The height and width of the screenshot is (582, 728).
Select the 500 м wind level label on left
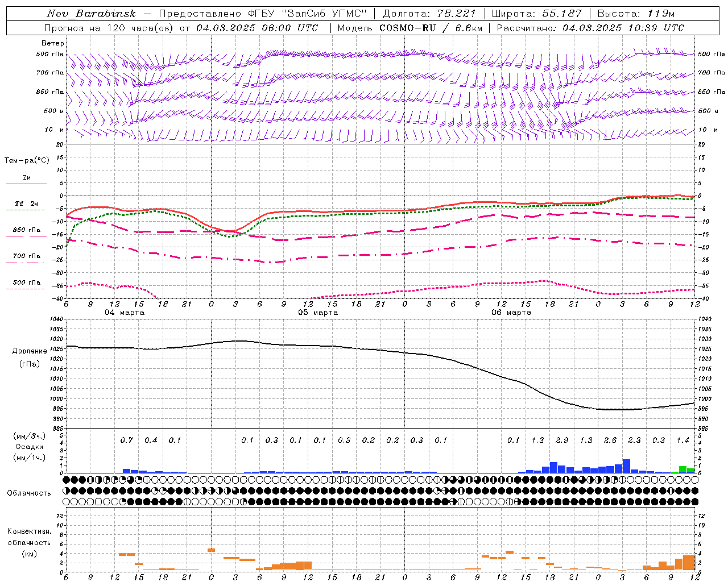(x=54, y=111)
